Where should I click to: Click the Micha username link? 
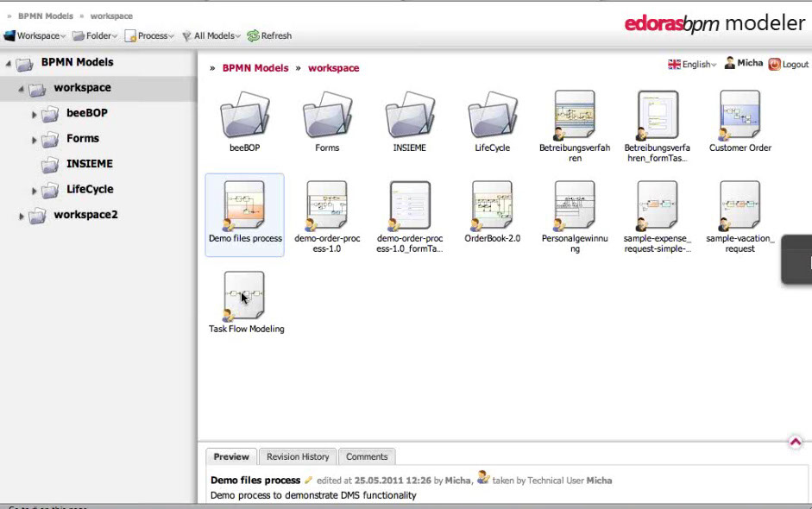click(750, 63)
